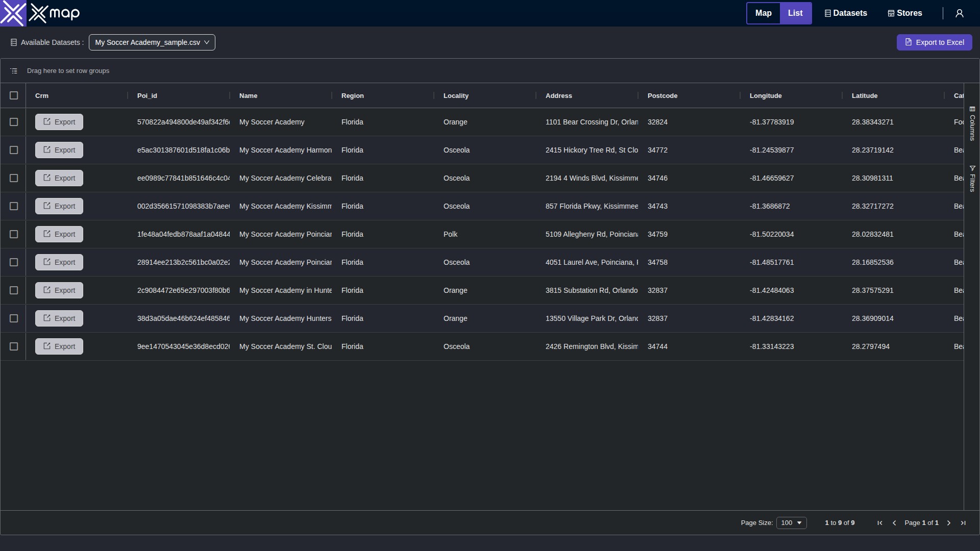This screenshot has height=551, width=980.
Task: Switch to the Map tab
Action: click(x=763, y=13)
